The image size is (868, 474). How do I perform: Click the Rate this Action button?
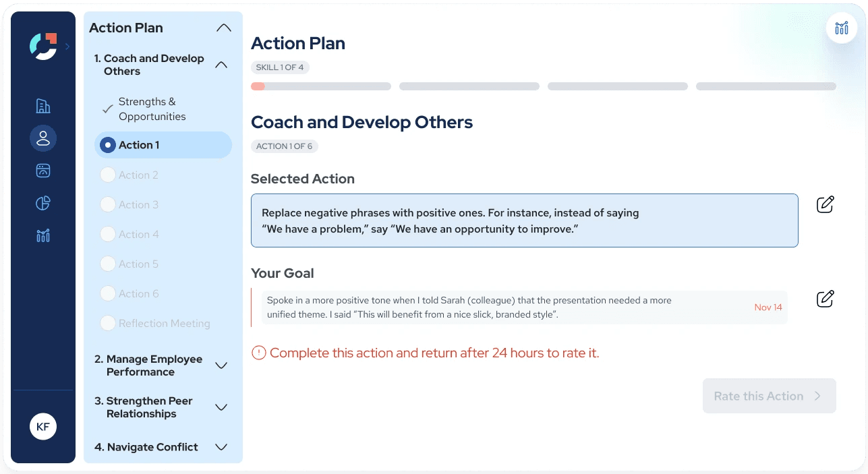click(x=770, y=396)
